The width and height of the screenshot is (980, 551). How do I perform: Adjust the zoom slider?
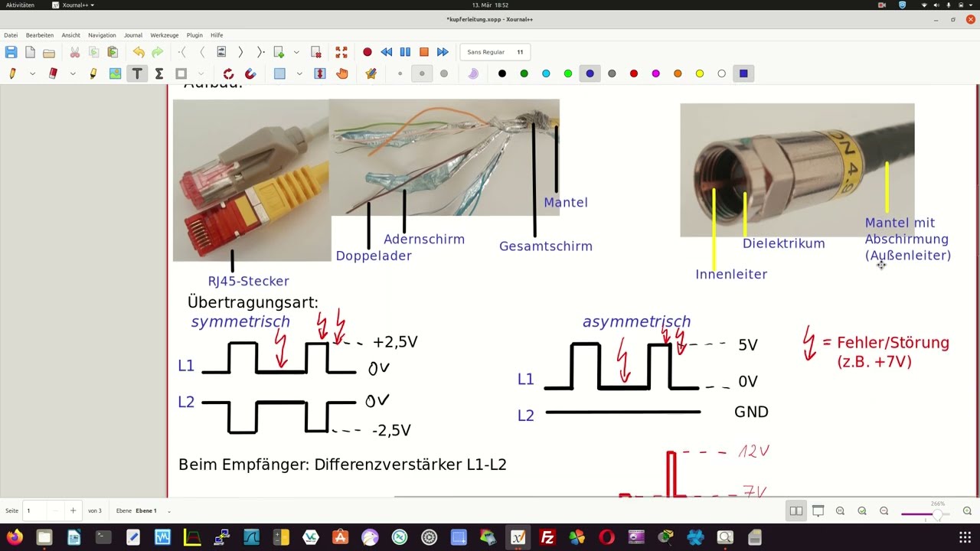tap(927, 514)
